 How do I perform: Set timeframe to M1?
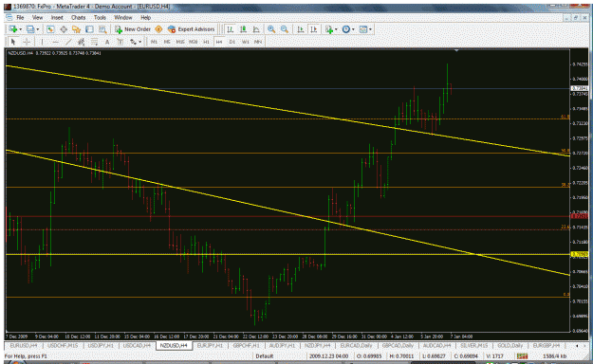tap(154, 42)
